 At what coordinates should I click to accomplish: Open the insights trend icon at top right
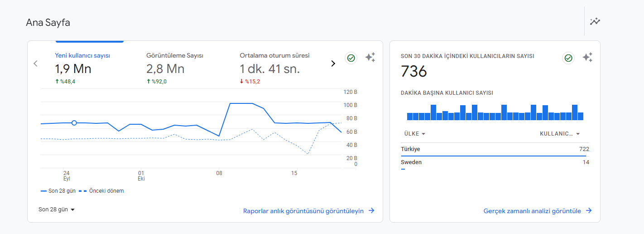tap(595, 21)
